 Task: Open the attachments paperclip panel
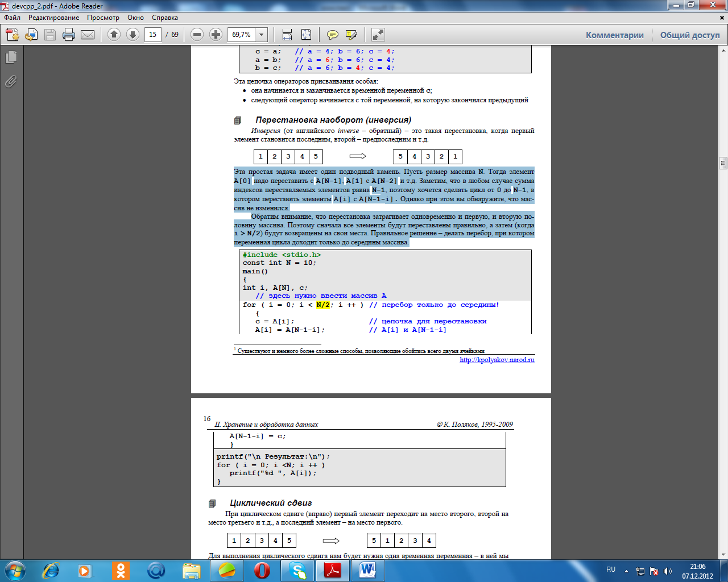(x=11, y=81)
